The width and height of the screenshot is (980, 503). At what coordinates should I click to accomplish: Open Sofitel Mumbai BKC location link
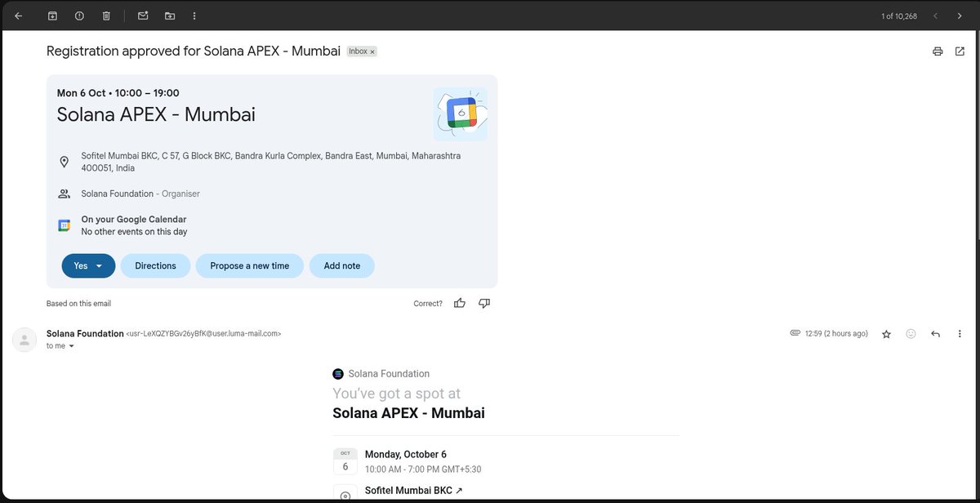[414, 491]
